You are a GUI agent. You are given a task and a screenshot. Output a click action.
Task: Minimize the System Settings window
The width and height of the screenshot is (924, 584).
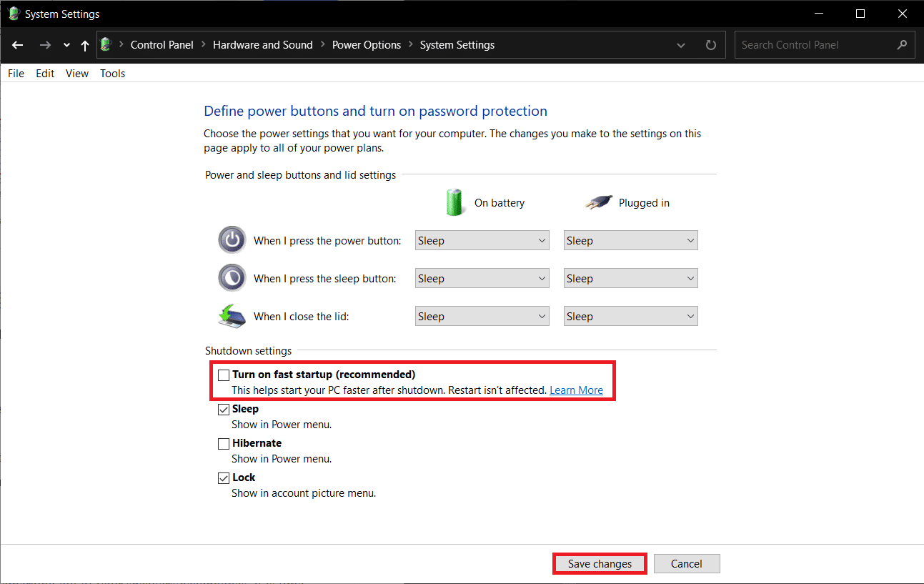[x=820, y=14]
